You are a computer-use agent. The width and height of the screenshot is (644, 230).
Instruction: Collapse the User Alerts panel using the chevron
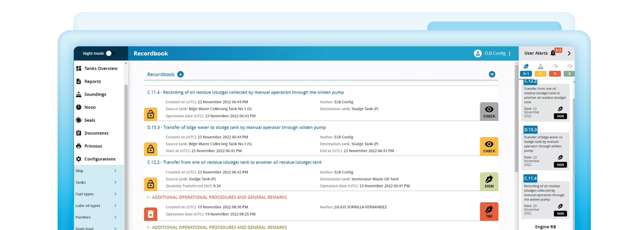tap(569, 53)
